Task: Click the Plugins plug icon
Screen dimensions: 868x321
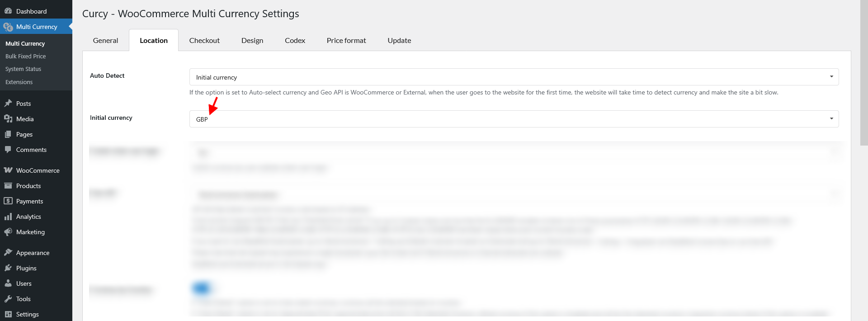Action: point(8,268)
